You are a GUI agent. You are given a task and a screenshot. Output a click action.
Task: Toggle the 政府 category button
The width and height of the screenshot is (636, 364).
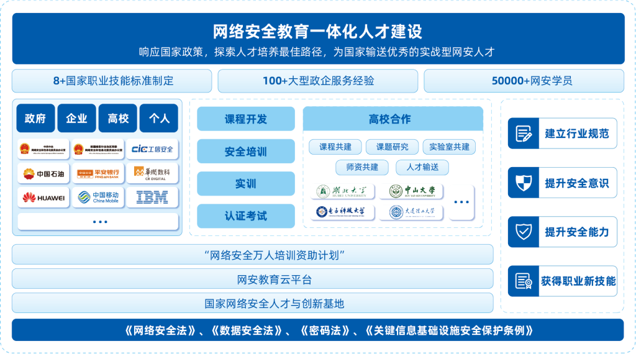[x=35, y=117]
